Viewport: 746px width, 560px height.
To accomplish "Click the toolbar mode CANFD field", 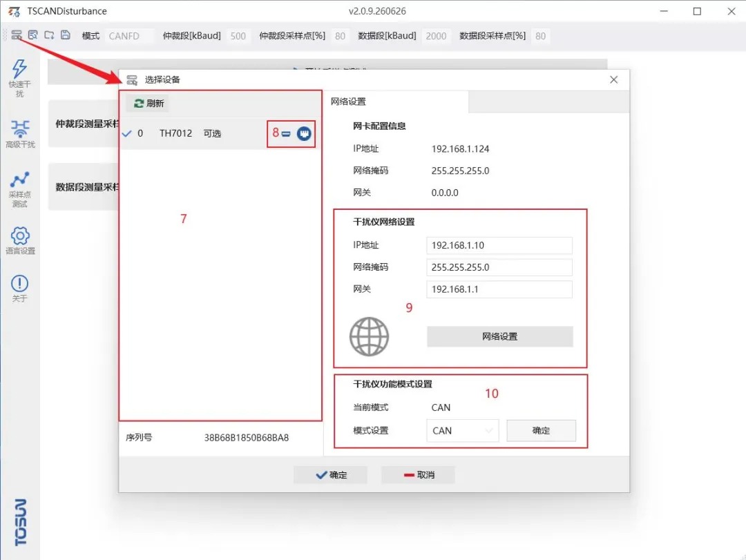I will coord(129,36).
